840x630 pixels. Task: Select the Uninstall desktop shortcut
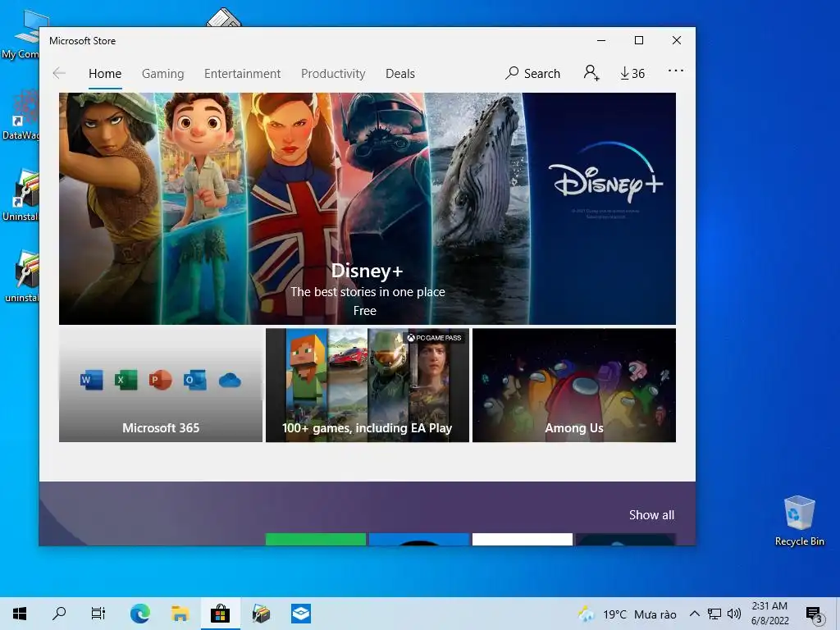click(x=21, y=195)
